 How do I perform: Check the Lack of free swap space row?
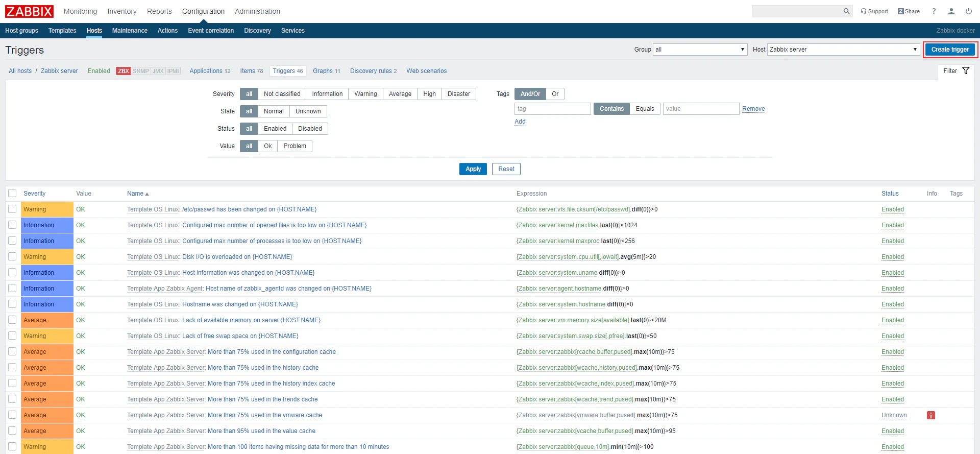coord(12,336)
